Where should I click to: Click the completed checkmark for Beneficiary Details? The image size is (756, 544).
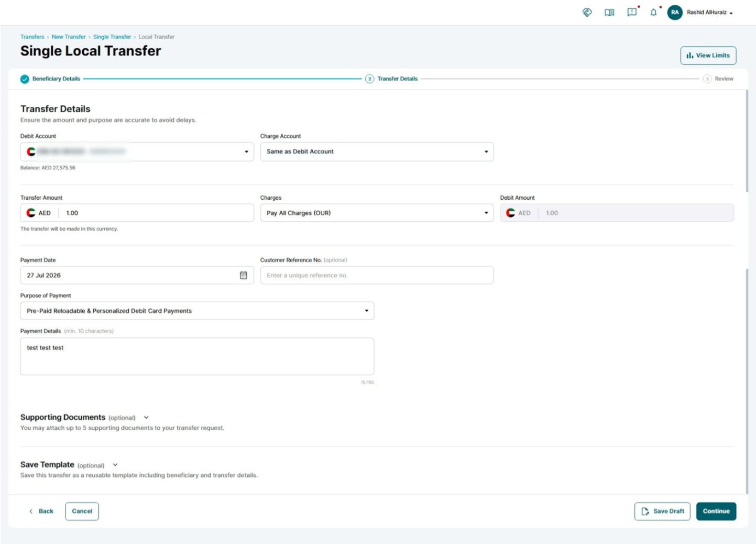(25, 79)
